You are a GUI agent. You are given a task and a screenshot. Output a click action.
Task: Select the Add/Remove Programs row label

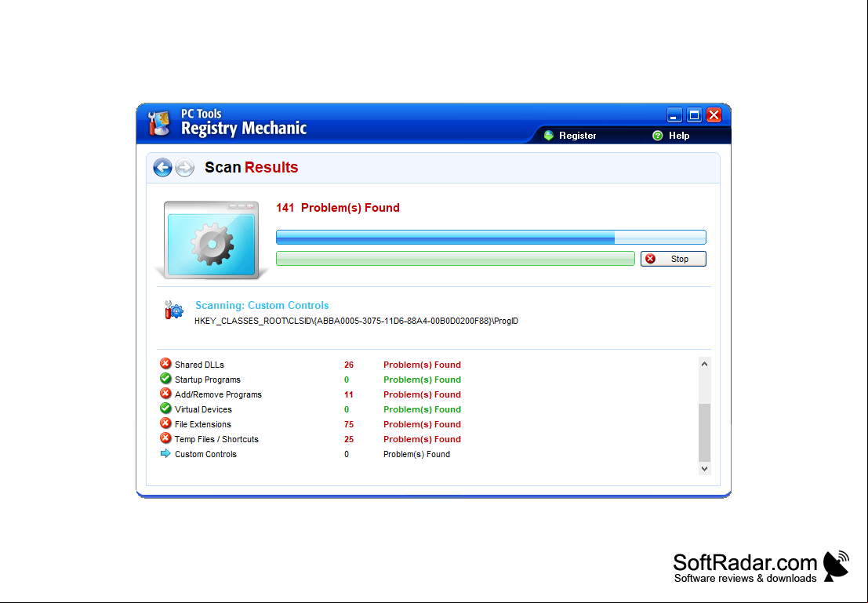click(x=218, y=394)
